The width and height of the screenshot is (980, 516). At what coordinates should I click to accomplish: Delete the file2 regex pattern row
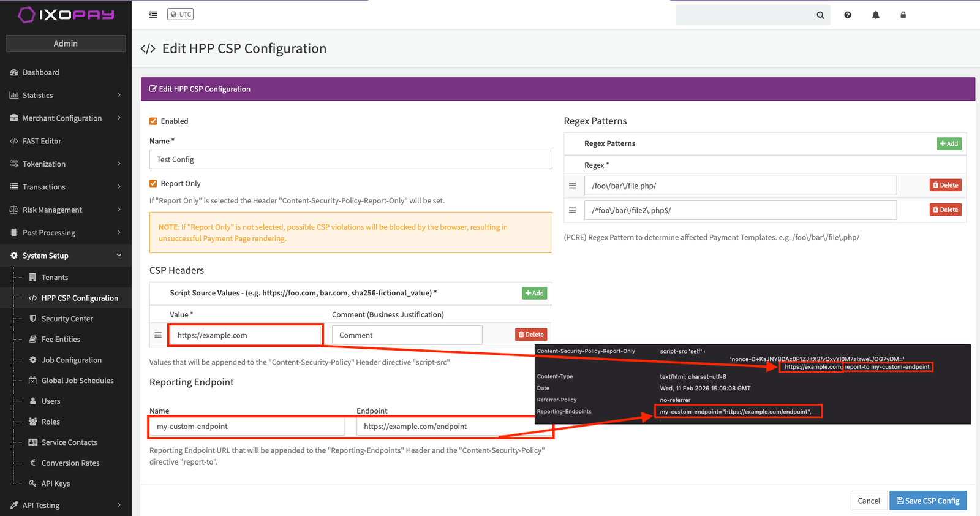(x=946, y=210)
